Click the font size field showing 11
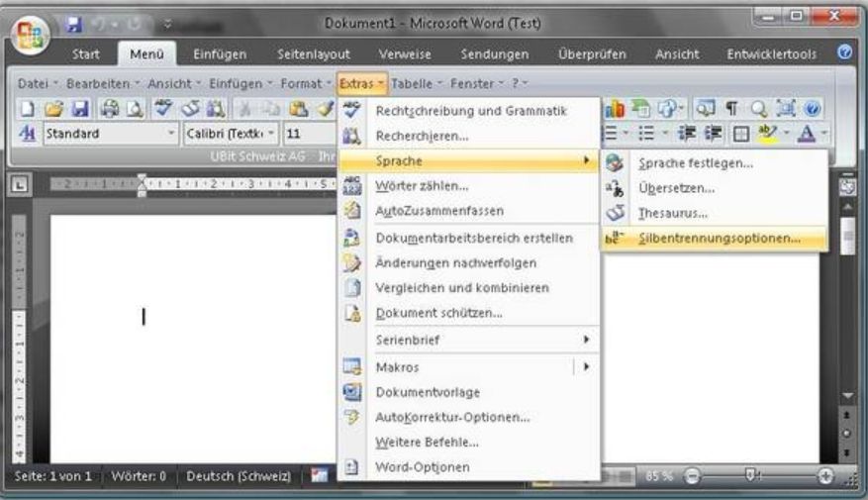This screenshot has height=500, width=868. (x=310, y=134)
